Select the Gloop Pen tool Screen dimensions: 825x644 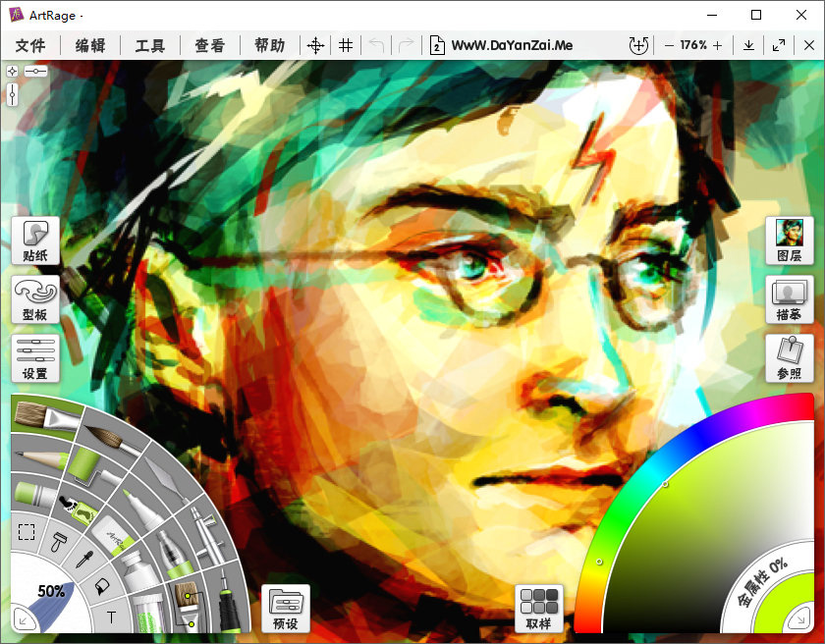(x=174, y=555)
